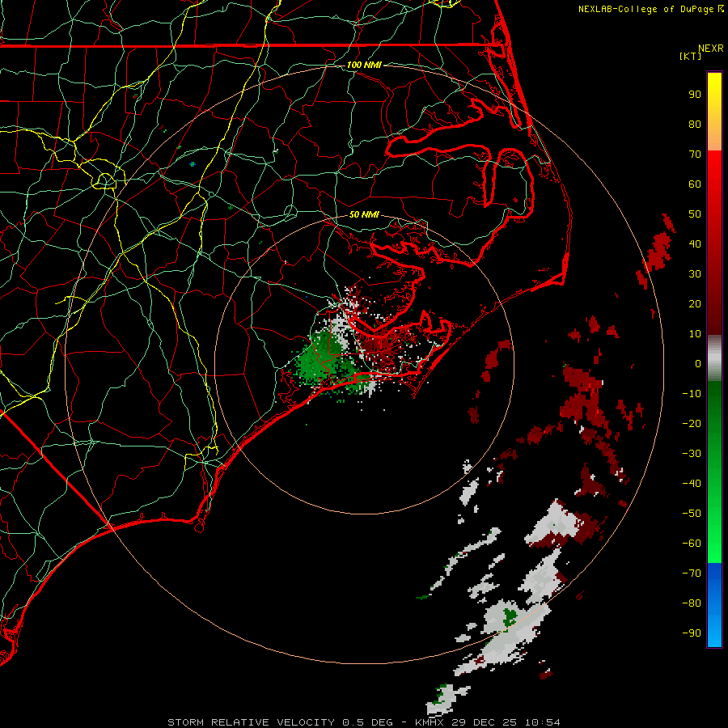The width and height of the screenshot is (728, 728).
Task: Click the -30 value on velocity scale
Action: [x=692, y=454]
